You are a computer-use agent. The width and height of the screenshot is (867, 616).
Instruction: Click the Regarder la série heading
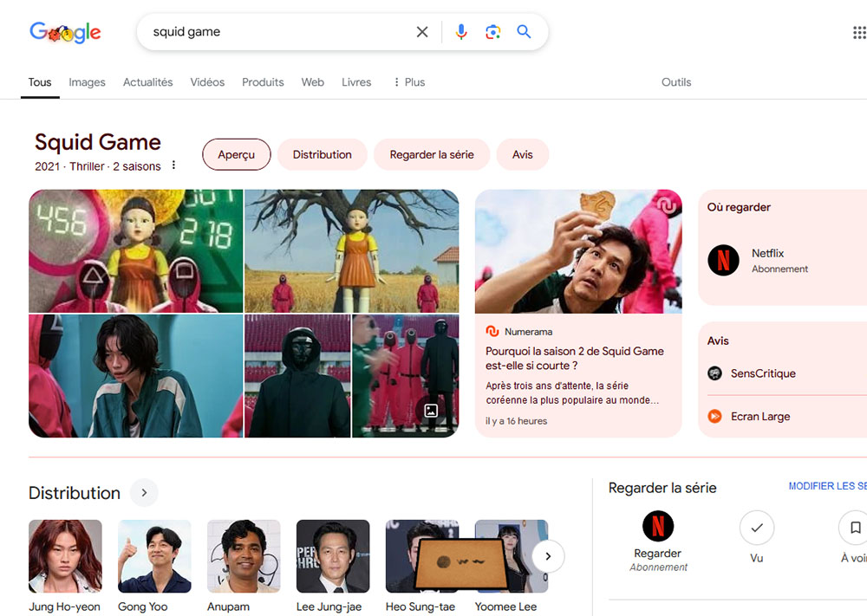point(662,488)
